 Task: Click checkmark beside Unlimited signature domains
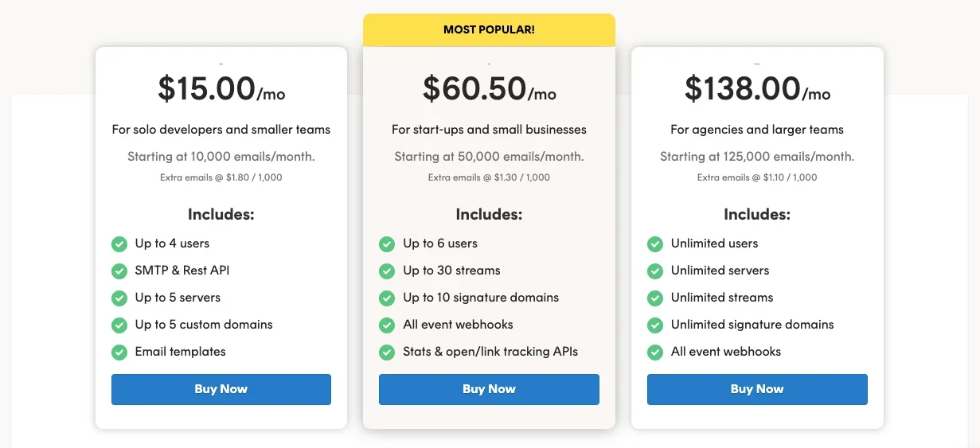(x=655, y=325)
